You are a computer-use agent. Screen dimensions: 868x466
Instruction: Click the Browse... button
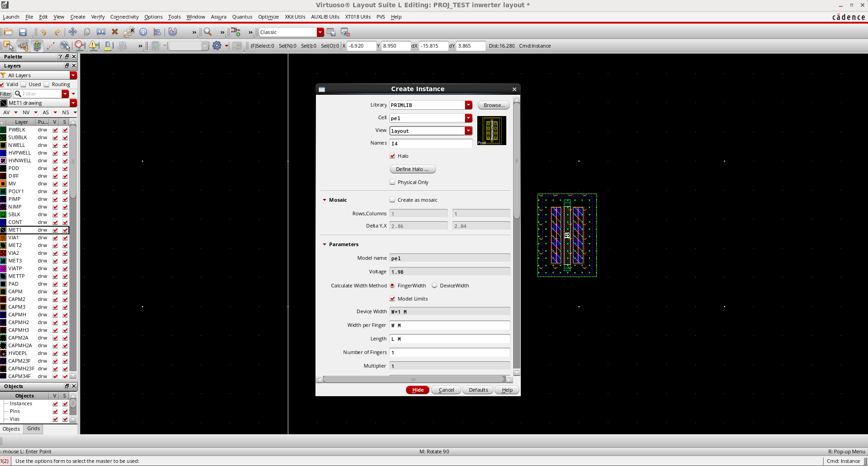tap(494, 105)
